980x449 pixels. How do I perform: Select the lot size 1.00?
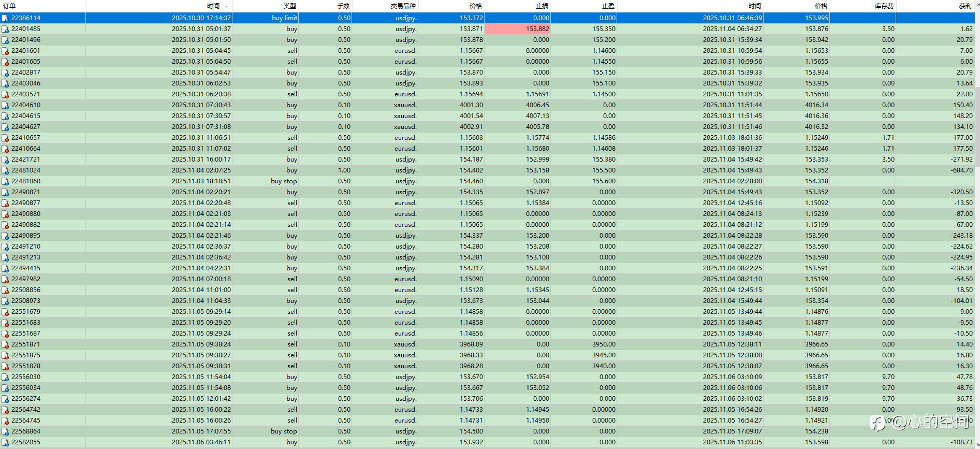(344, 170)
